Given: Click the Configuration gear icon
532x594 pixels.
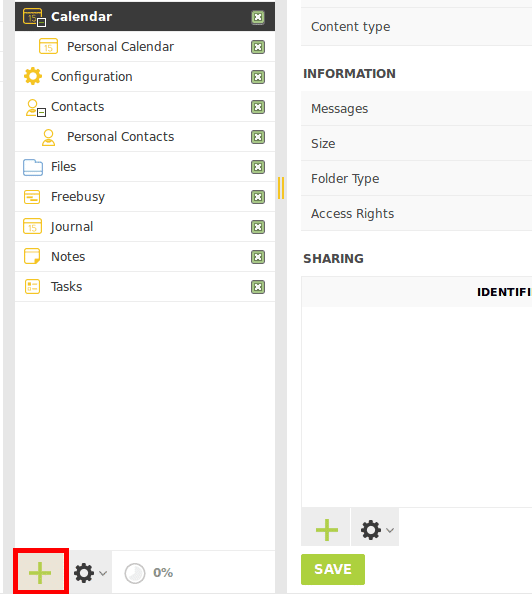Looking at the screenshot, I should [x=33, y=77].
